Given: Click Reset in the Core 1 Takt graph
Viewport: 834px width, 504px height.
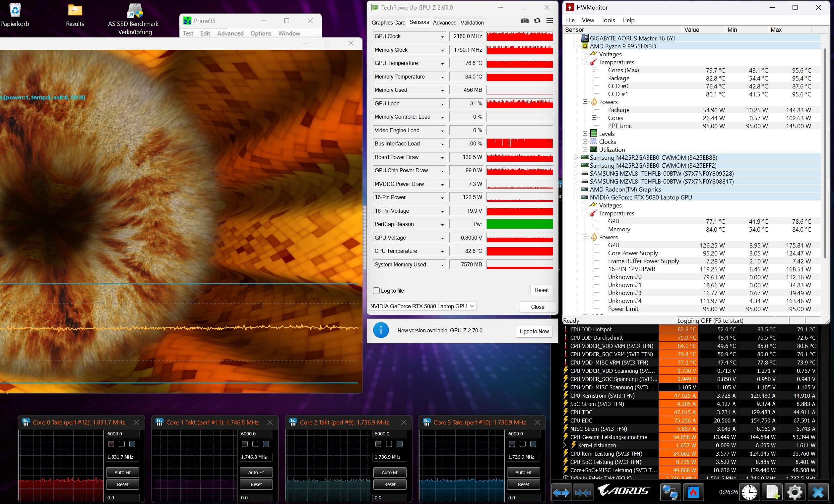Looking at the screenshot, I should click(x=256, y=484).
